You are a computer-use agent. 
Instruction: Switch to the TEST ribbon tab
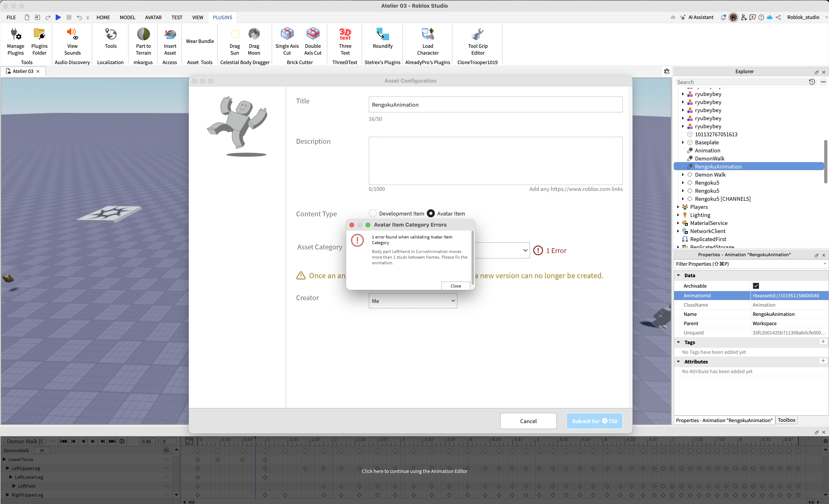(177, 17)
